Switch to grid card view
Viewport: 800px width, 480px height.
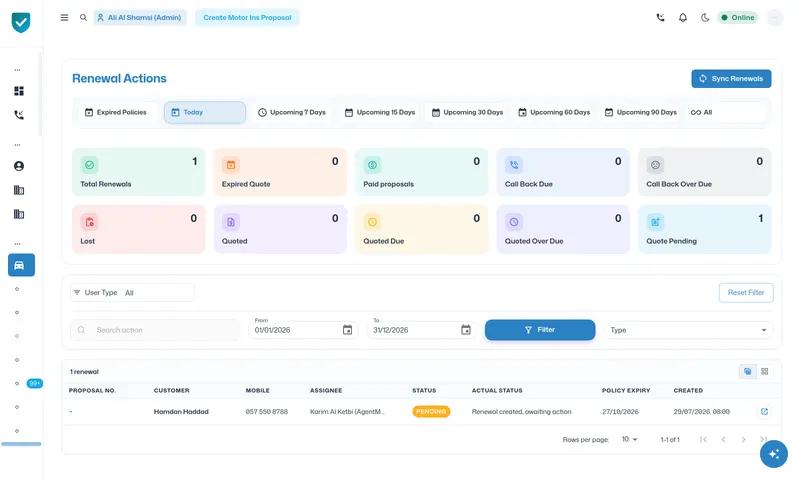coord(764,371)
